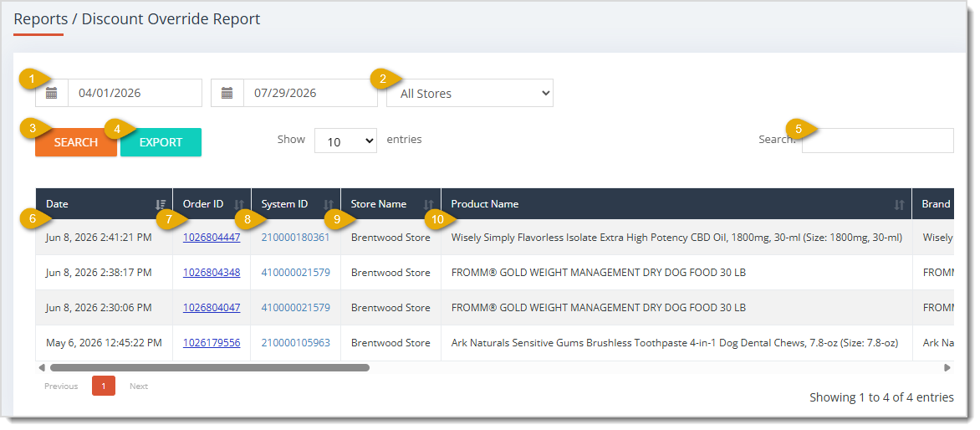This screenshot has width=980, height=430.
Task: Open order 1026804348 link
Action: point(212,273)
